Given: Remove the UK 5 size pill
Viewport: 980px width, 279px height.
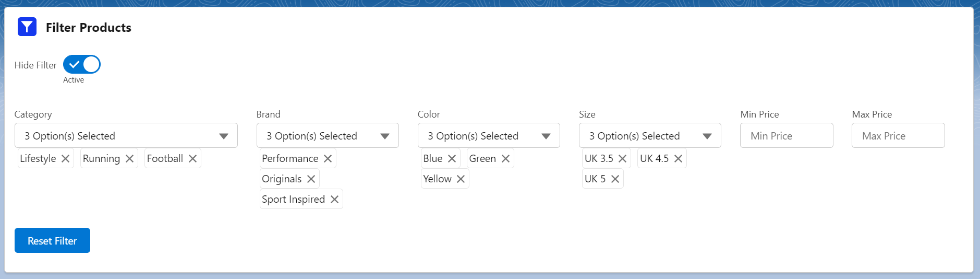Looking at the screenshot, I should (x=615, y=179).
